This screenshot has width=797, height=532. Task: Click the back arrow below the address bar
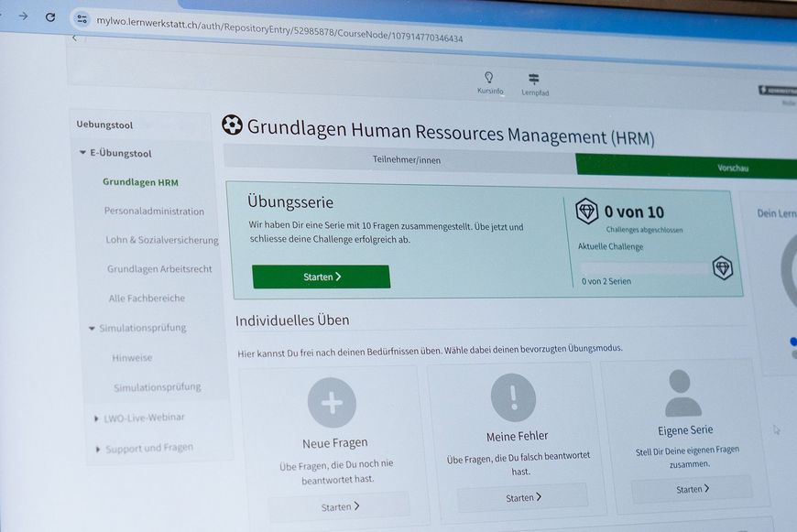click(74, 38)
